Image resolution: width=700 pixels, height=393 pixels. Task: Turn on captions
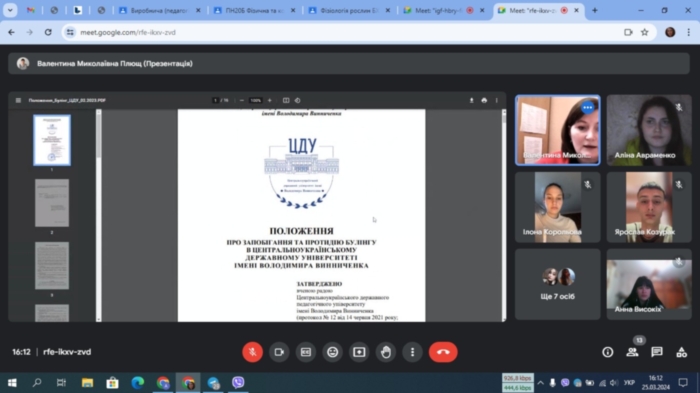point(306,352)
